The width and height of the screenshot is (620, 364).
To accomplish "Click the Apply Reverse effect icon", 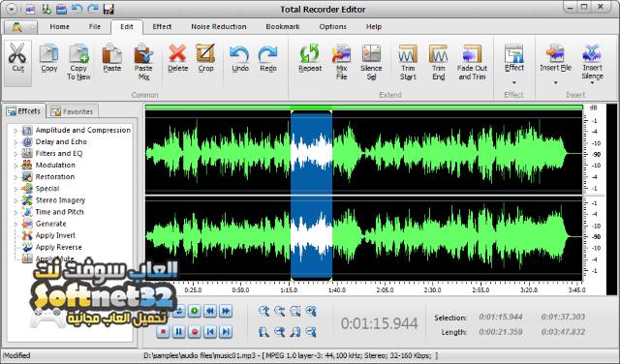I will click(27, 248).
